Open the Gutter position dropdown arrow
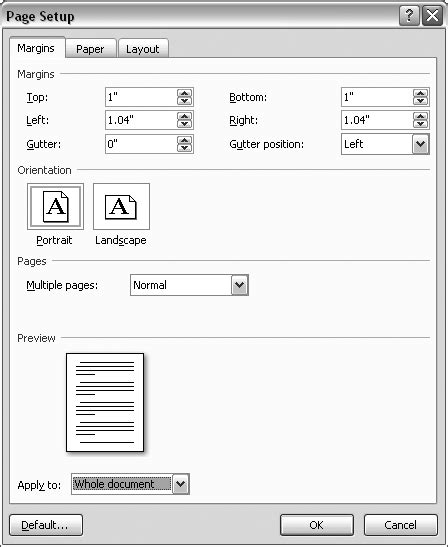Viewport: 448px width, 547px height. pos(420,144)
